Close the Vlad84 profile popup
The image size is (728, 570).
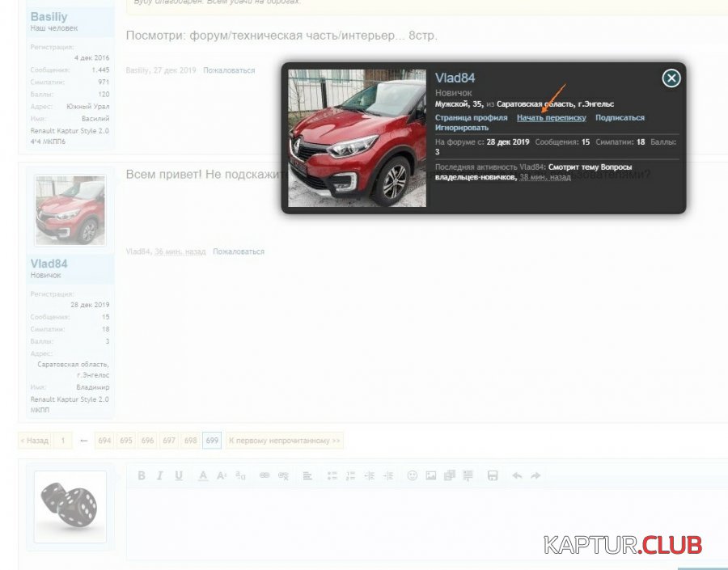pos(671,78)
